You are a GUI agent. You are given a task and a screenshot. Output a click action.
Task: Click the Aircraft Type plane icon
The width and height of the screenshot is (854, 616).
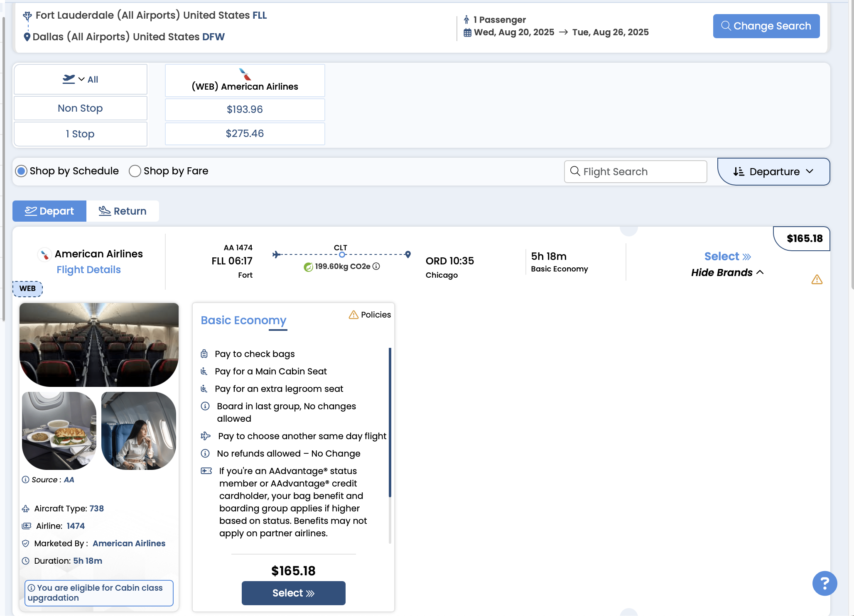26,509
